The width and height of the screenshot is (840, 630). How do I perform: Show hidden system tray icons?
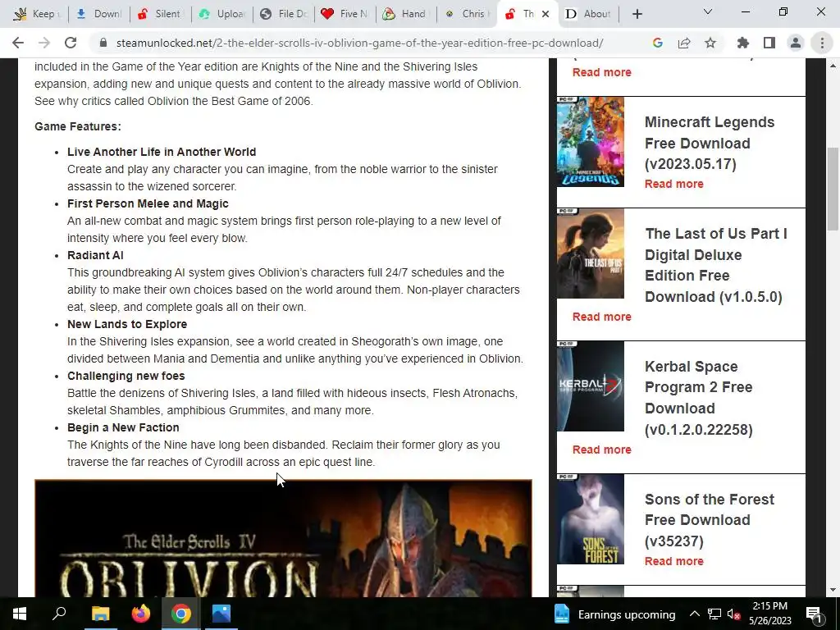point(694,614)
